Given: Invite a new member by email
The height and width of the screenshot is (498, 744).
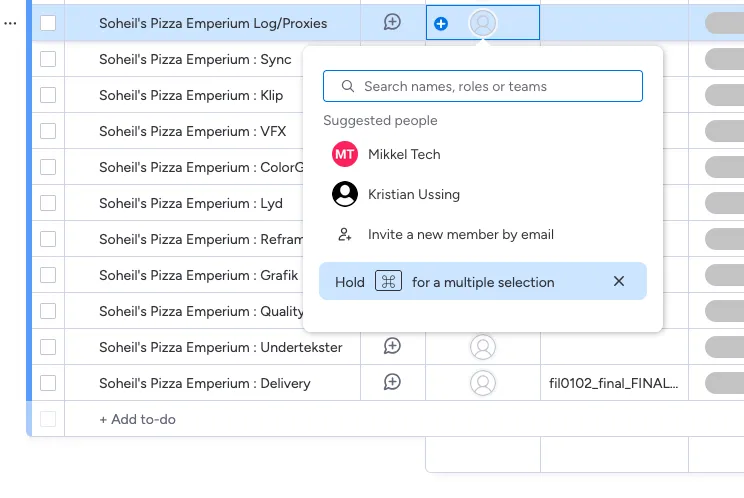Looking at the screenshot, I should 460,234.
